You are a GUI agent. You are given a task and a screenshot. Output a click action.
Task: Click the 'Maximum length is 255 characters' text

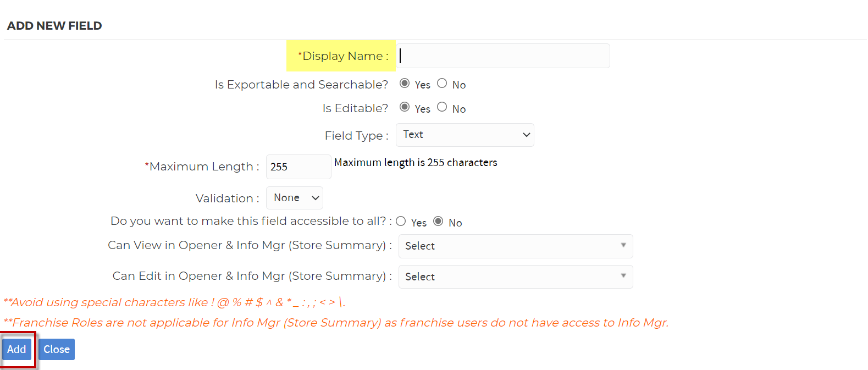point(416,163)
